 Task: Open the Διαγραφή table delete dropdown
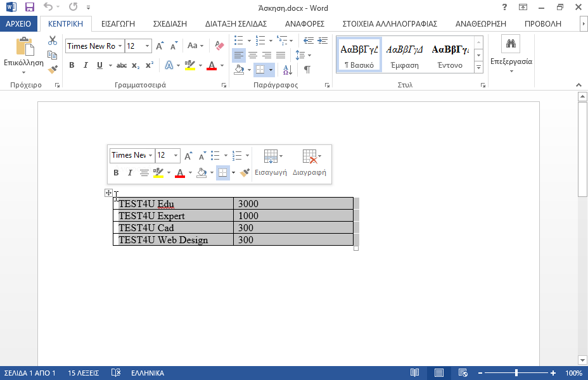(x=309, y=164)
